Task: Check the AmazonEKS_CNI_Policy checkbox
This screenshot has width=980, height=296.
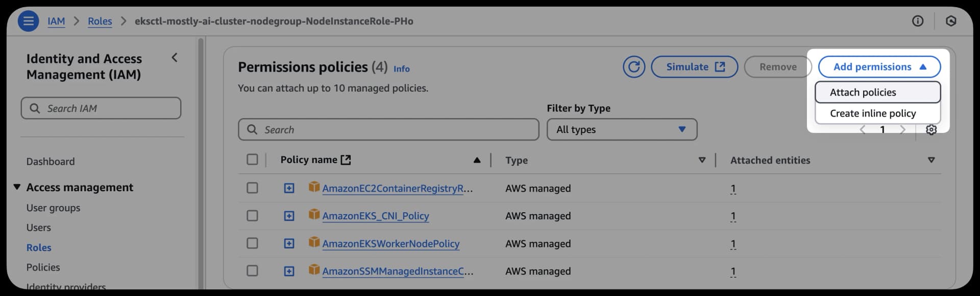Action: coord(252,216)
